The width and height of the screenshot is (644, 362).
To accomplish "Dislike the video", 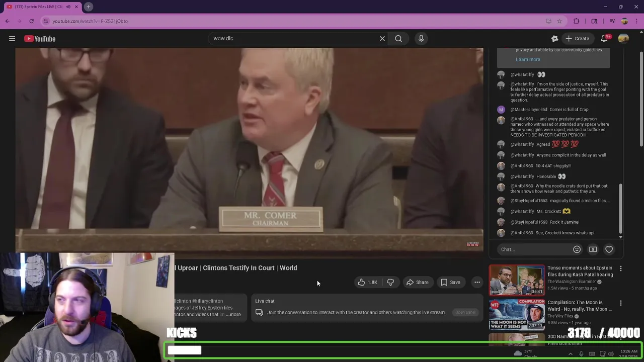I will [390, 282].
